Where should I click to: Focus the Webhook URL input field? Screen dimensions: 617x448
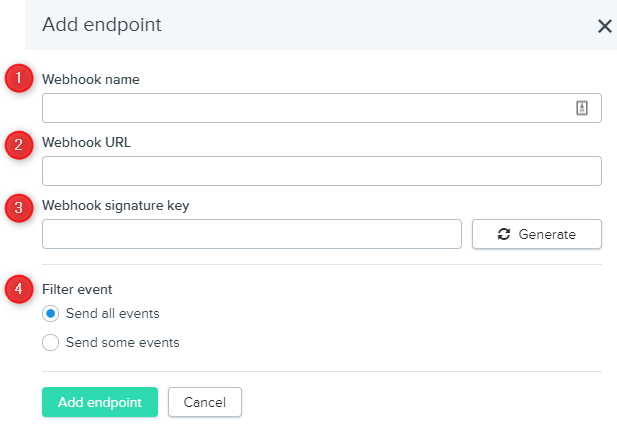click(x=321, y=171)
